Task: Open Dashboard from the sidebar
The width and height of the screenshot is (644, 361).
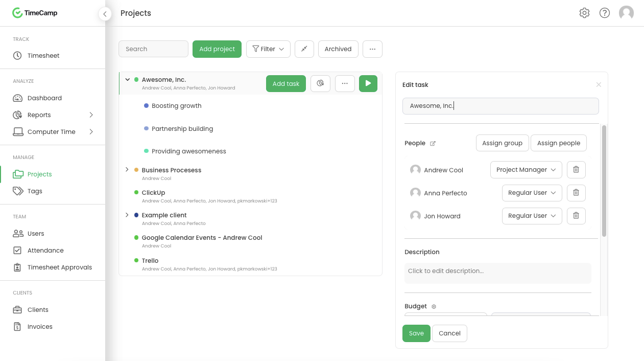Action: (44, 98)
